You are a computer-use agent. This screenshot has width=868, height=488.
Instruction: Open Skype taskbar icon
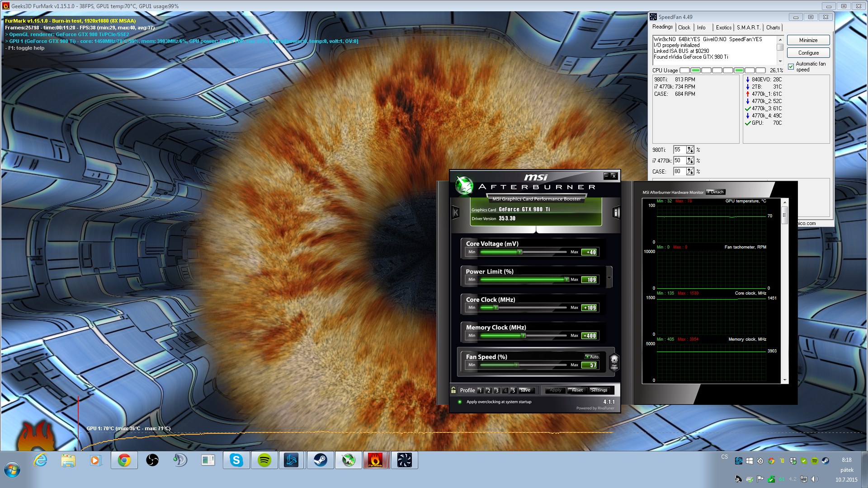point(236,460)
